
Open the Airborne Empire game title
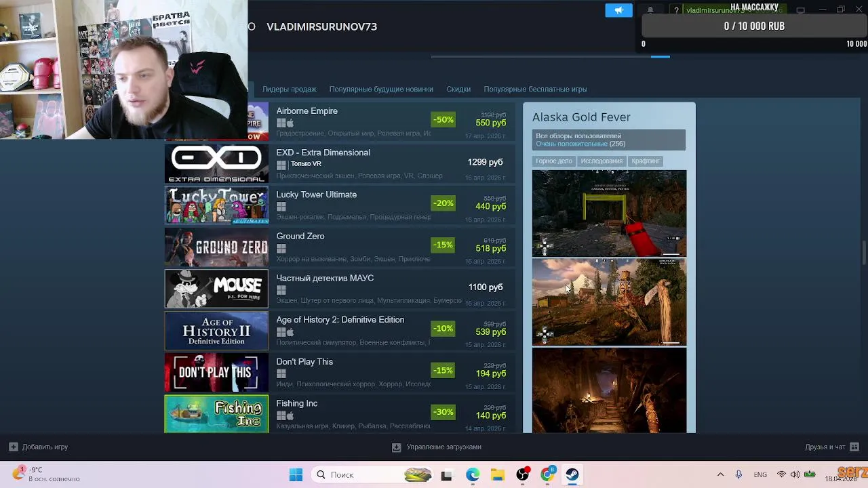tap(307, 111)
